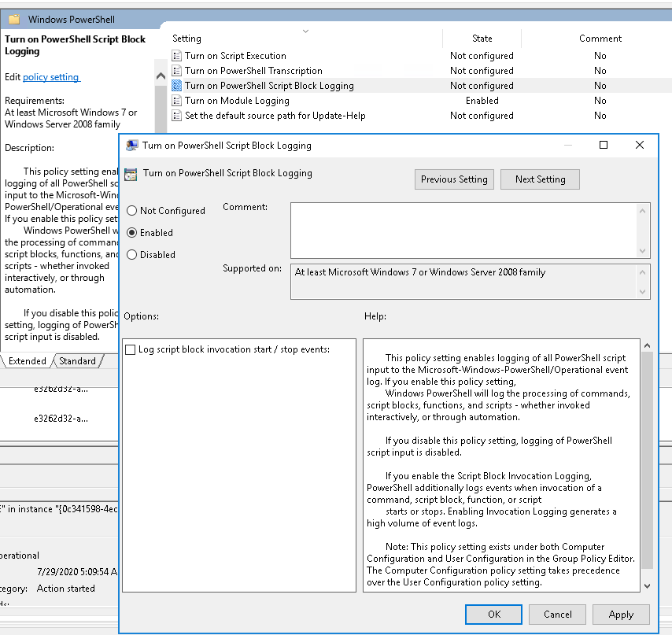
Task: Switch to the Extended tab
Action: 28,361
